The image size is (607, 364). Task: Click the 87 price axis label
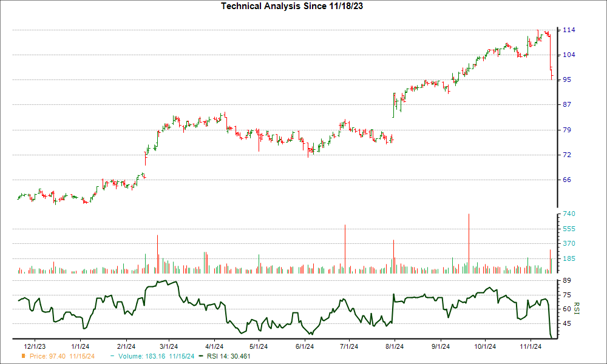pyautogui.click(x=567, y=104)
